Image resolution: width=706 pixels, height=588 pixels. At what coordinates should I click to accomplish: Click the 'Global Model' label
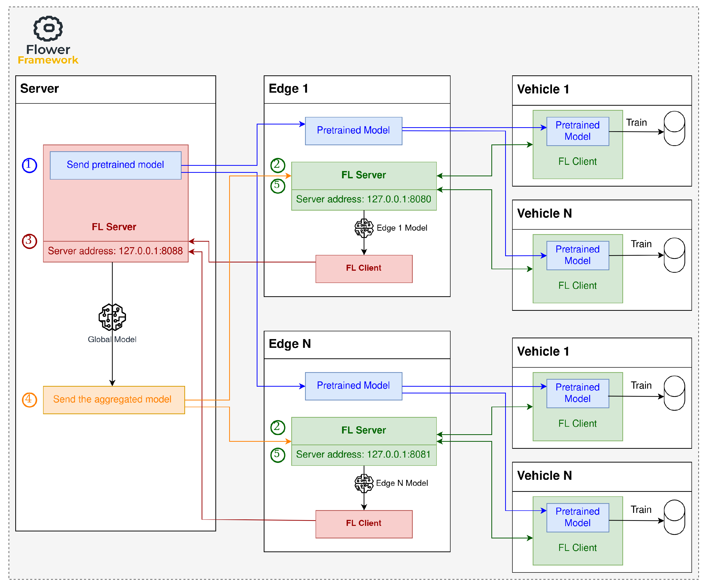112,340
